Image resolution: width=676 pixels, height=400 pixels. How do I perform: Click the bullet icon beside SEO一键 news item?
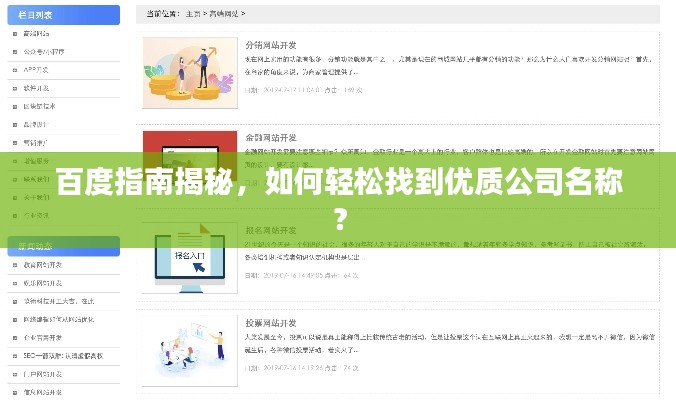15,356
